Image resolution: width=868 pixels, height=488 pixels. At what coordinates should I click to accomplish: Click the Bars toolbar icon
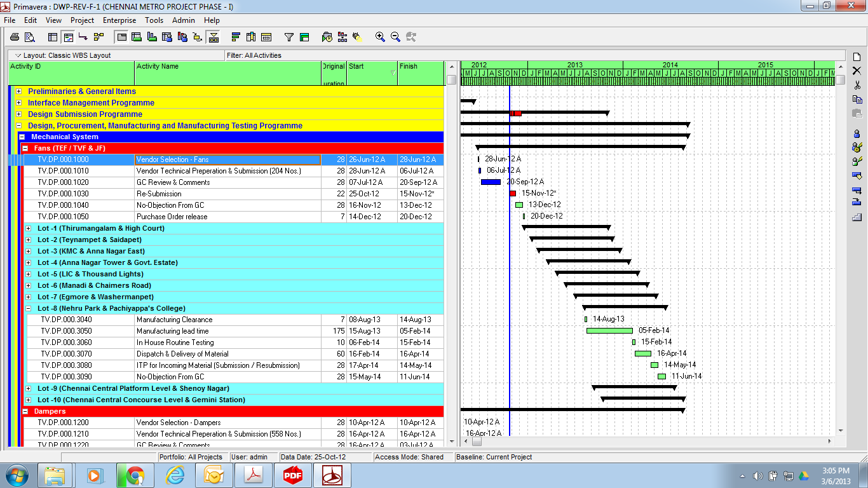pyautogui.click(x=236, y=37)
